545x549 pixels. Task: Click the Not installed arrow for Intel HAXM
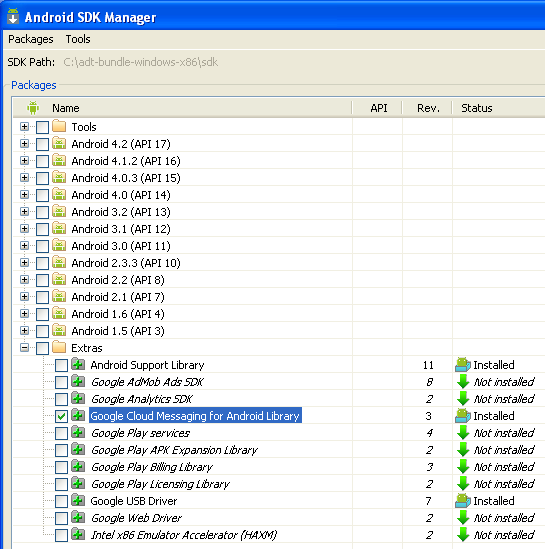(x=463, y=535)
